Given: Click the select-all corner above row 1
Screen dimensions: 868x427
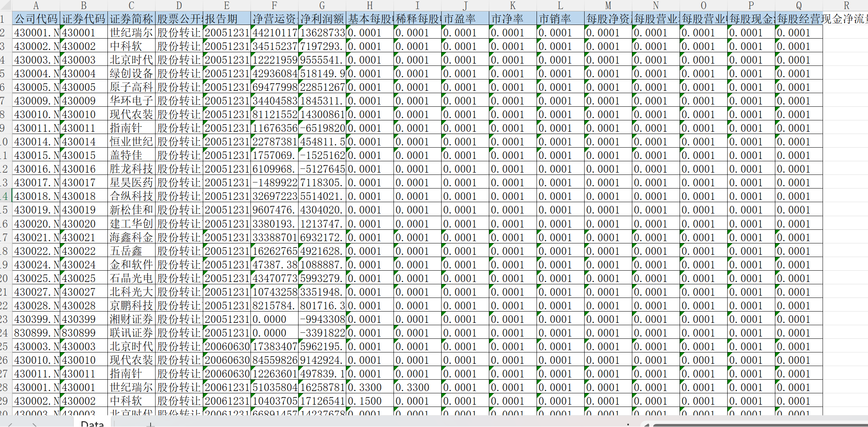Looking at the screenshot, I should (x=5, y=5).
